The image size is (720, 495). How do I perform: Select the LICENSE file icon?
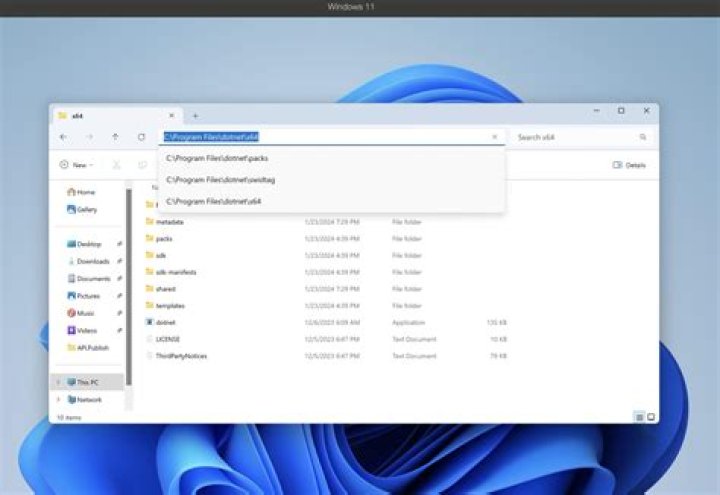(x=150, y=339)
